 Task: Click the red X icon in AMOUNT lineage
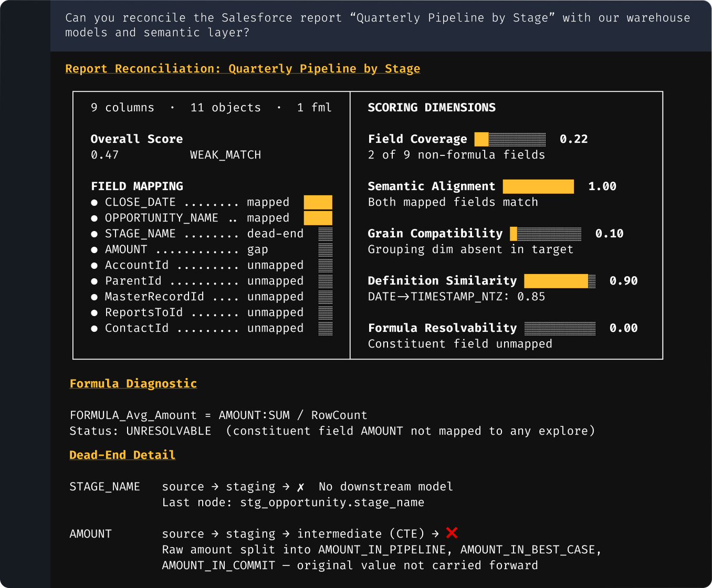pyautogui.click(x=451, y=532)
